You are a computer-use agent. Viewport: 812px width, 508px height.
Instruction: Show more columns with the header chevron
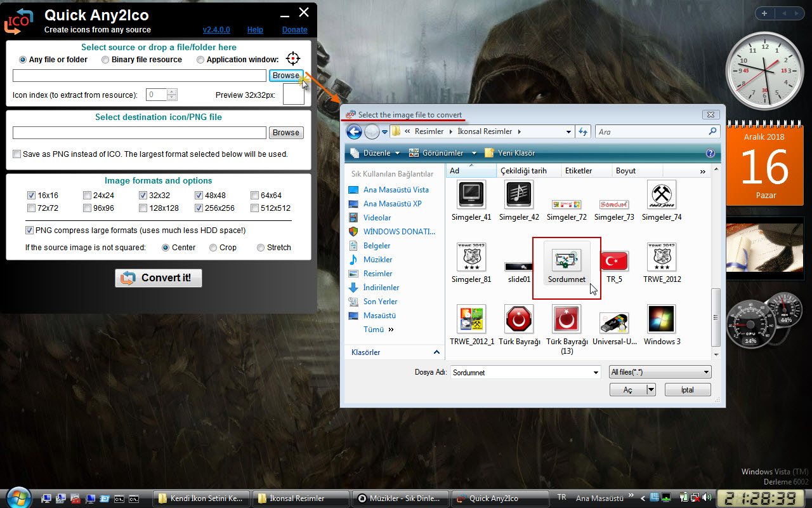point(702,171)
